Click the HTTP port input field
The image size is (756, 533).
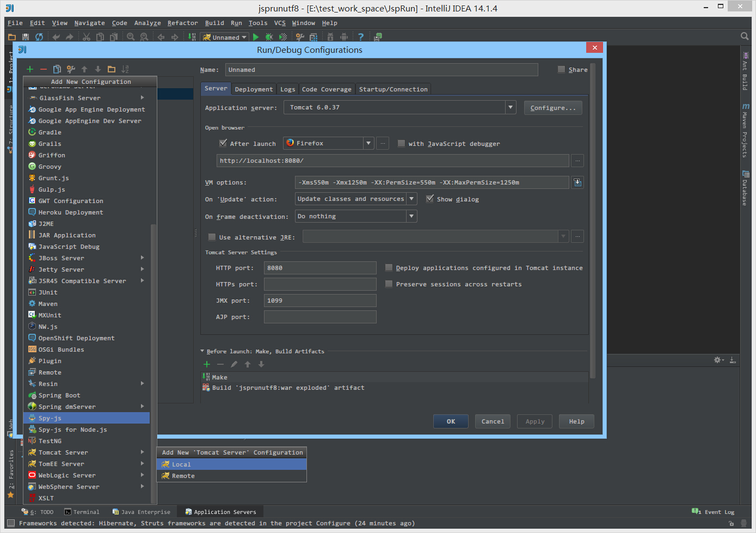[x=319, y=268]
